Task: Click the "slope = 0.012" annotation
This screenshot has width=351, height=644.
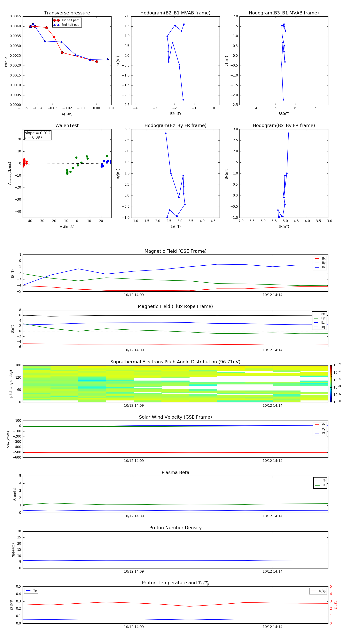Action: click(x=37, y=133)
